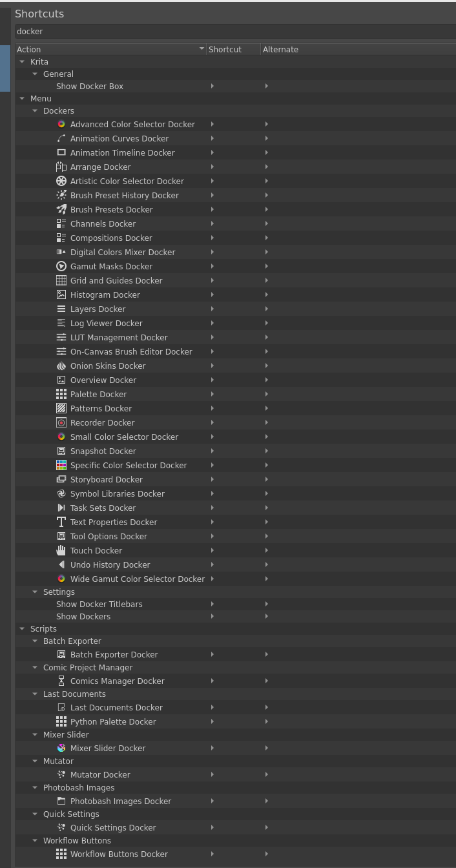Collapse the Scripts tree node
Viewport: 456px width, 868px height.
coord(22,628)
